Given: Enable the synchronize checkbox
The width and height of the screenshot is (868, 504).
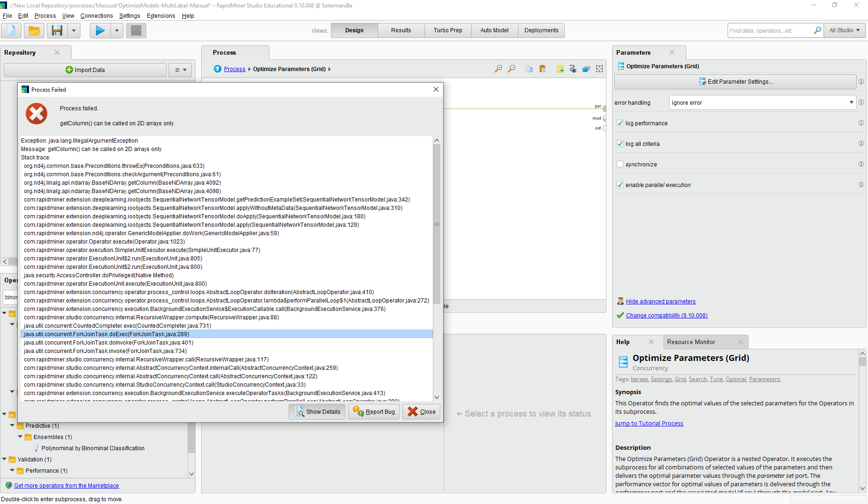Looking at the screenshot, I should (x=620, y=164).
